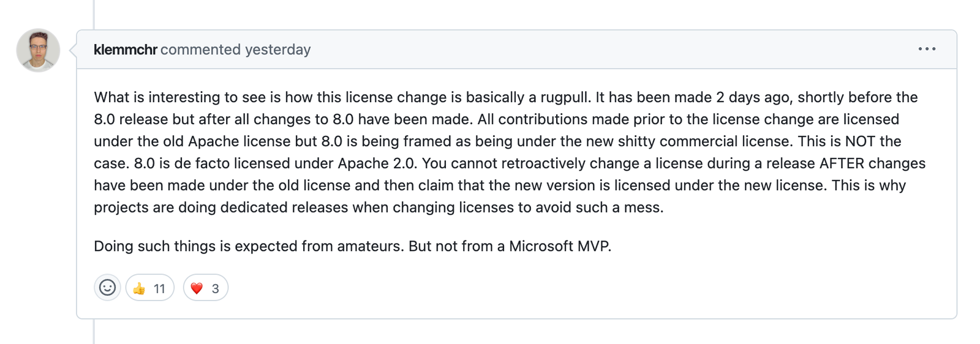Screen dimensions: 980x344
Task: Click the timeline line above the comment
Action: (94, 14)
